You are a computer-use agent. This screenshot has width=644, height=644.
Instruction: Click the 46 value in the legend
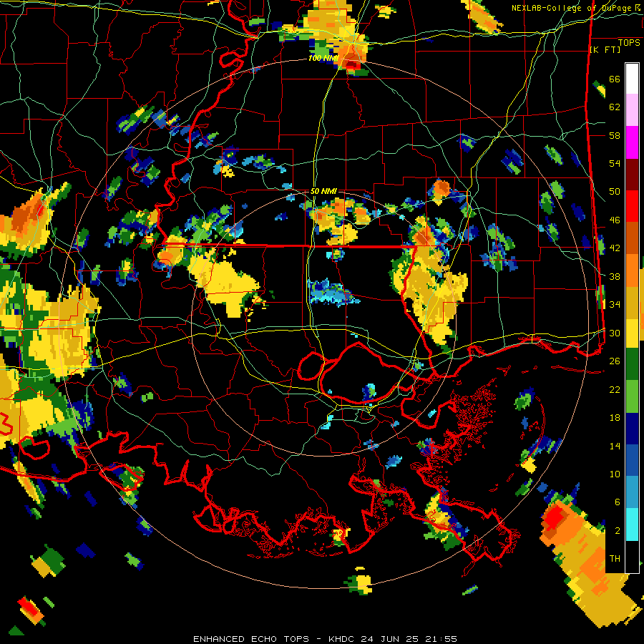(x=615, y=220)
